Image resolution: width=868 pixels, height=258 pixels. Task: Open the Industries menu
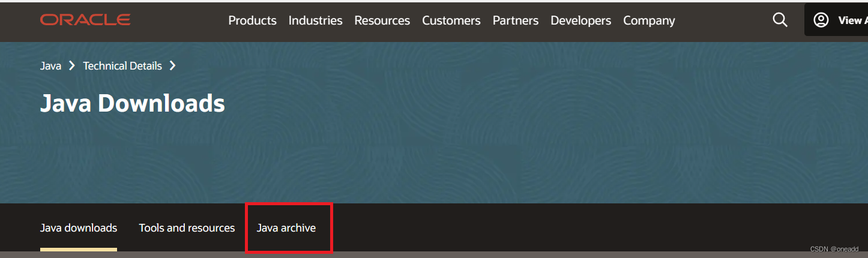tap(315, 20)
